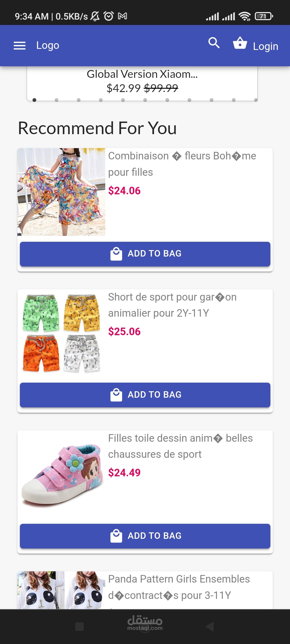
Task: Select the second carousel dot
Action: 56,100
